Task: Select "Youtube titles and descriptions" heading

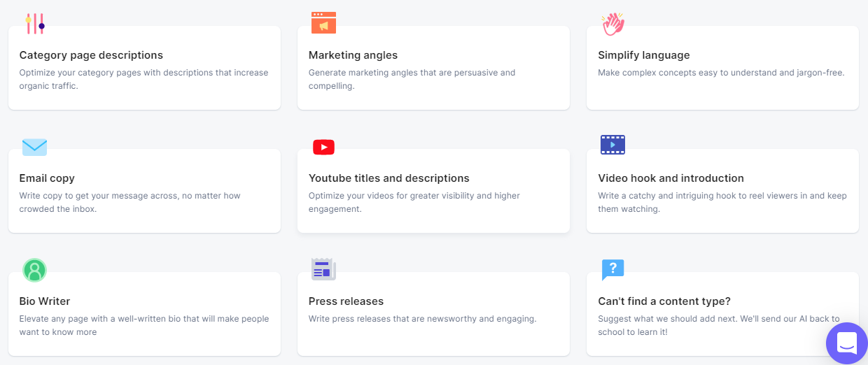Action: pyautogui.click(x=388, y=178)
